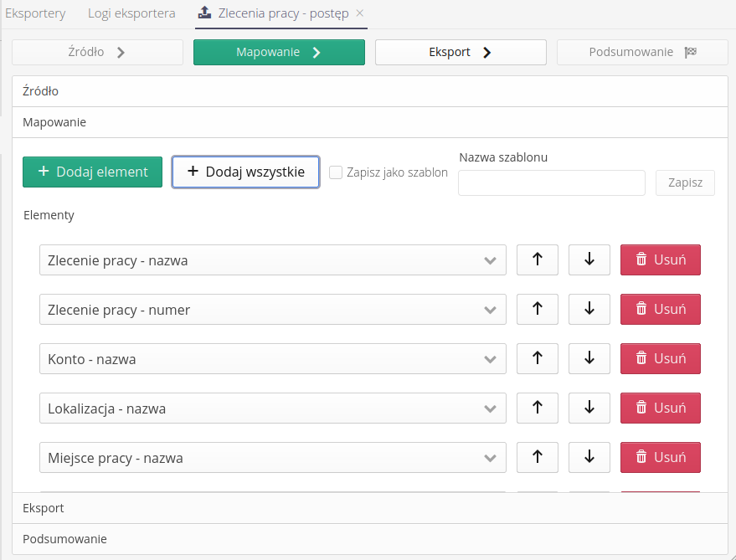Screen dimensions: 736x560
Task: Click down arrow for 'Lokalizacja - nazwa' row
Action: point(589,408)
